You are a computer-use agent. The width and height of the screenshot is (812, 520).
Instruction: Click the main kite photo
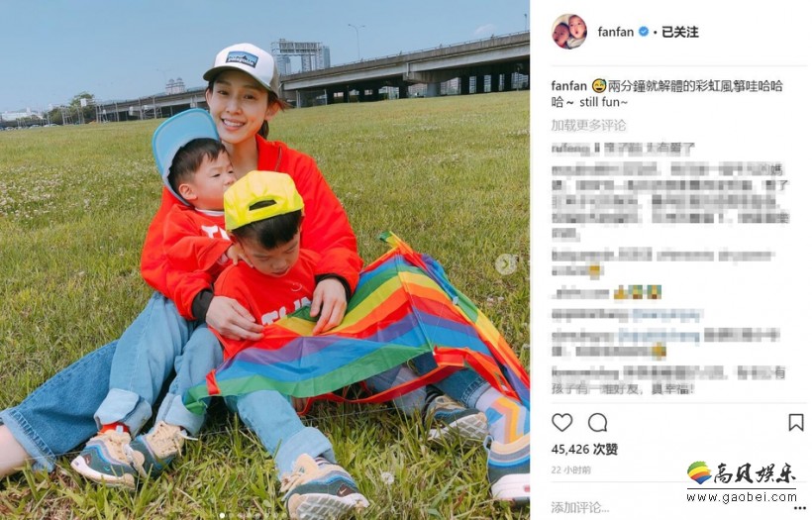point(264,260)
